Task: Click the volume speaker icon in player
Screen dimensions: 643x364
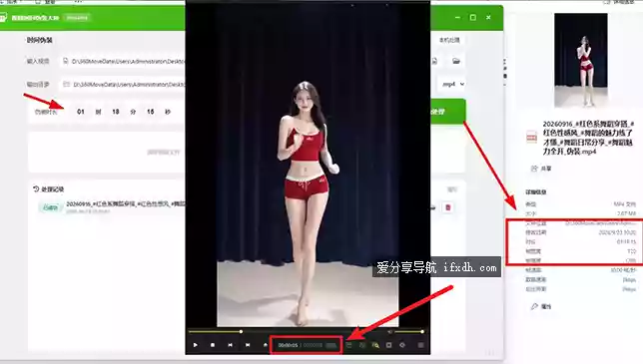Action: 390,332
